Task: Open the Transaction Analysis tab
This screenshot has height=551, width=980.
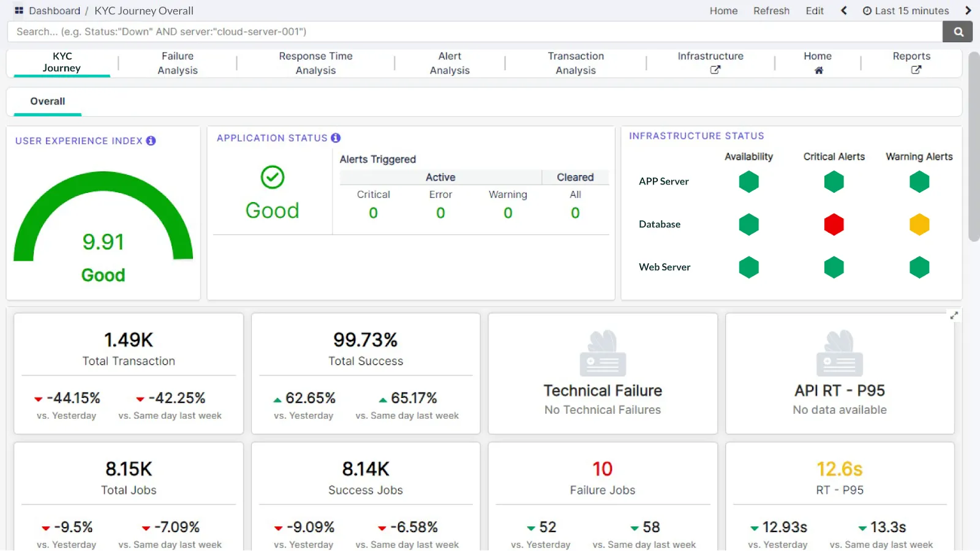Action: point(576,63)
